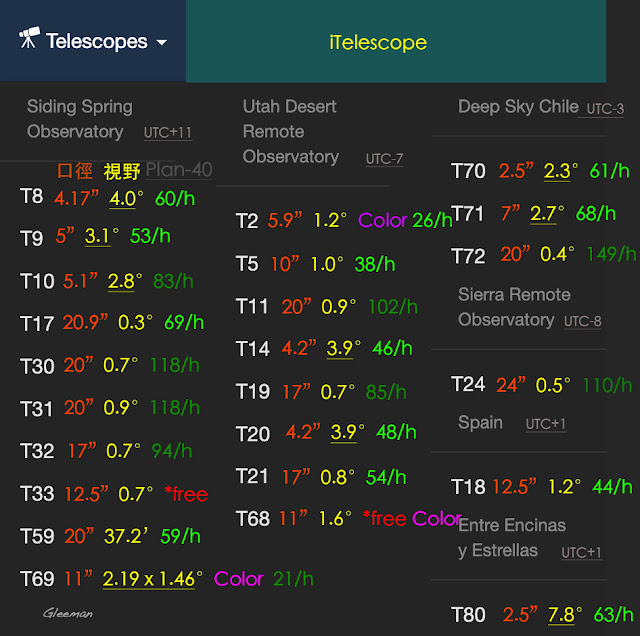Select telescope T2 entry
640x636 pixels.
click(247, 221)
